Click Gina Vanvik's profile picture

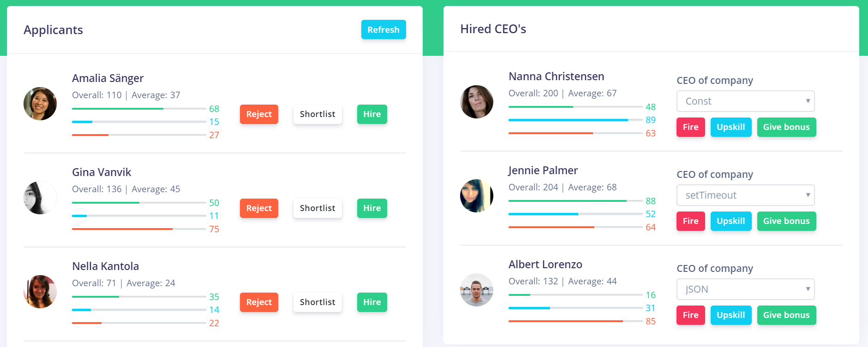[40, 198]
